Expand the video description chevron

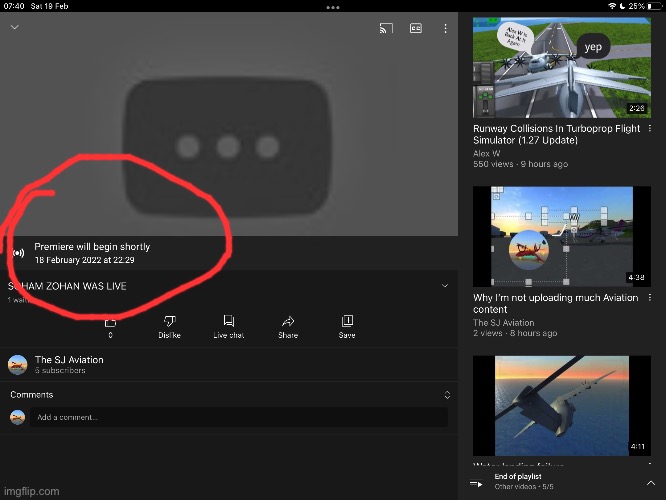(445, 285)
